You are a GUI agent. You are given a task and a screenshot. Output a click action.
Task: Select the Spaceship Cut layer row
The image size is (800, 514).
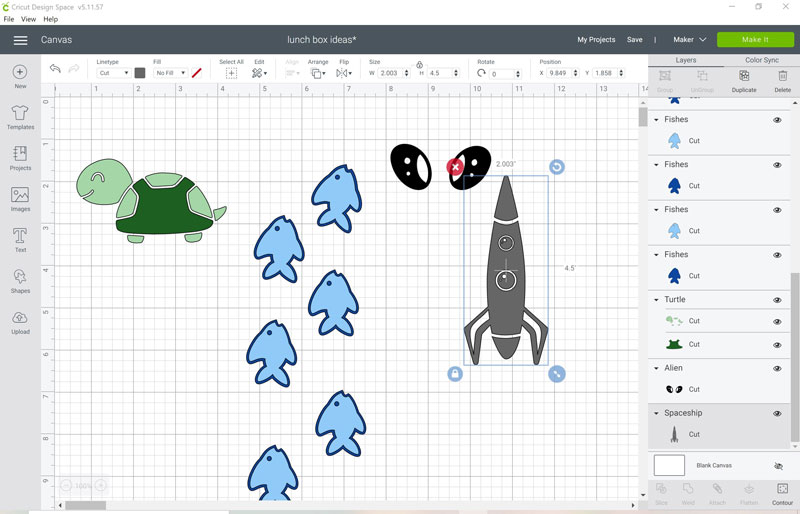click(x=719, y=434)
